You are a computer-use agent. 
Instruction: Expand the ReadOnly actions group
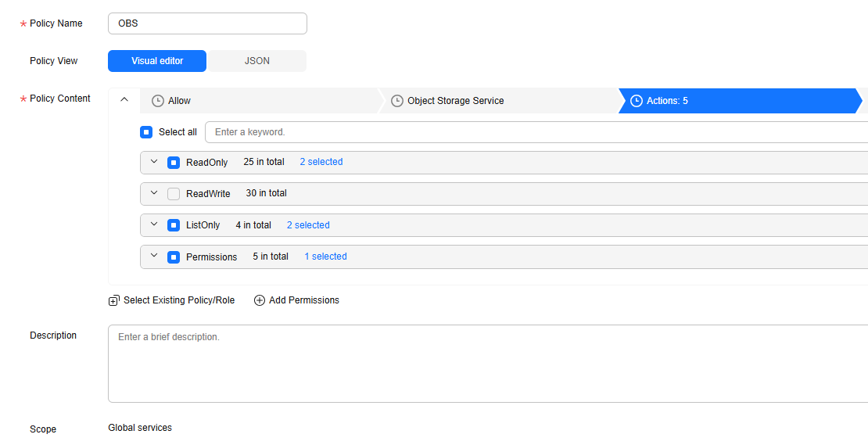[x=155, y=162]
